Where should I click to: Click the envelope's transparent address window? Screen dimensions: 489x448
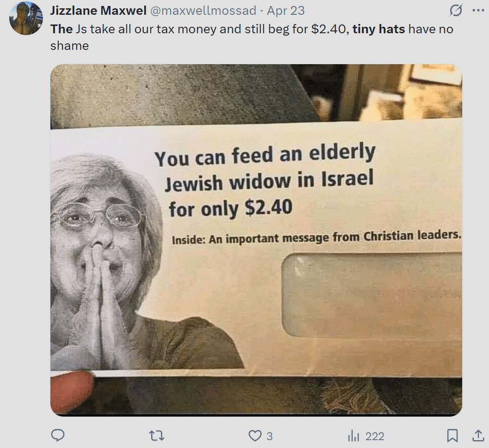(x=372, y=295)
